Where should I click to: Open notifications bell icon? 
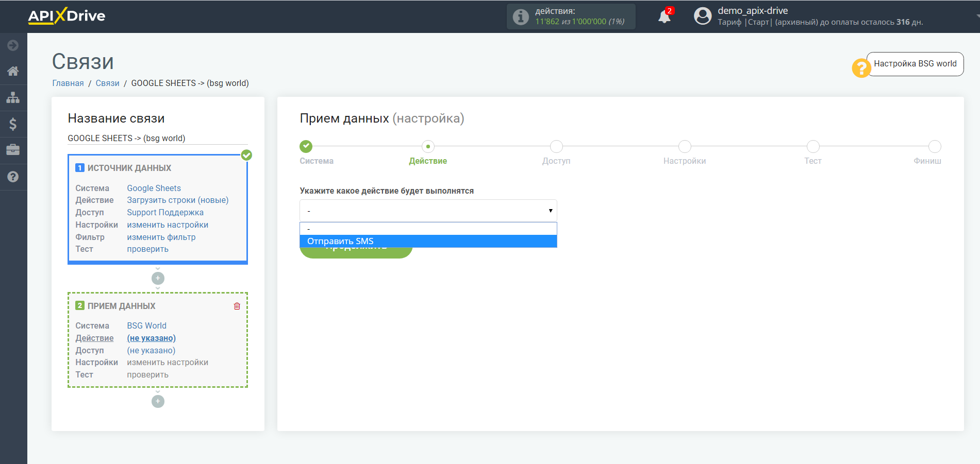(x=665, y=16)
